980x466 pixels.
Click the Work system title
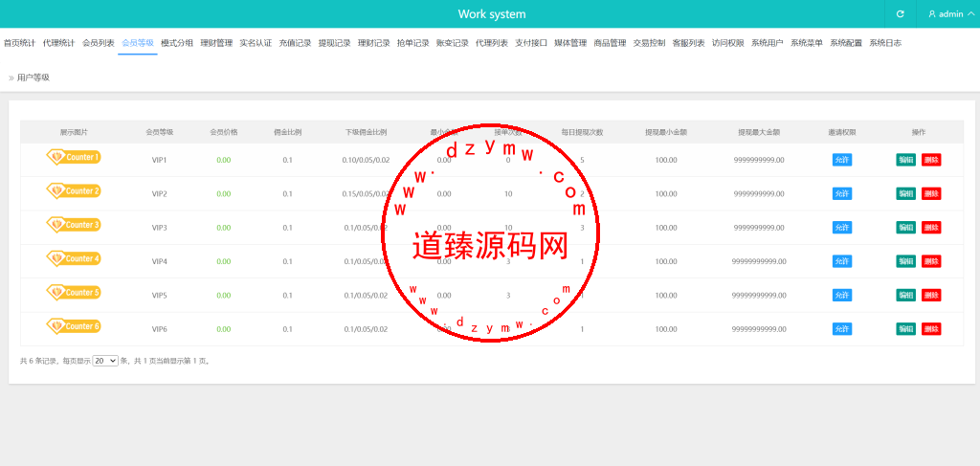coord(492,13)
